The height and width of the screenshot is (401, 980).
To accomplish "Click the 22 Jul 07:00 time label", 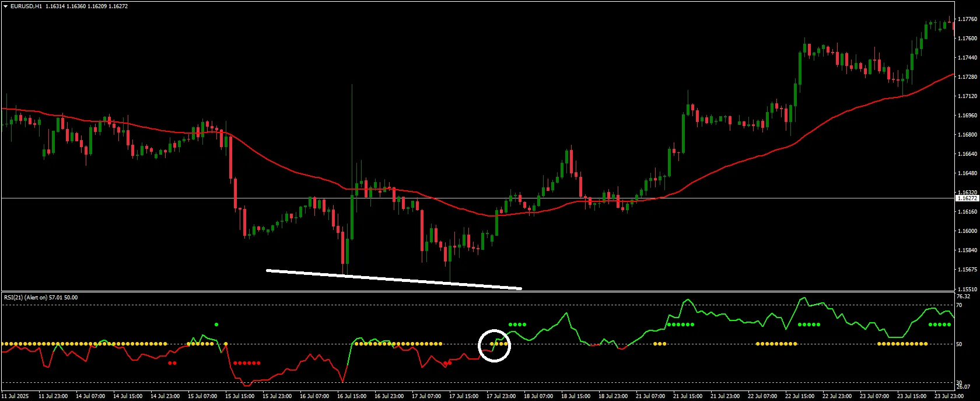I will 762,396.
